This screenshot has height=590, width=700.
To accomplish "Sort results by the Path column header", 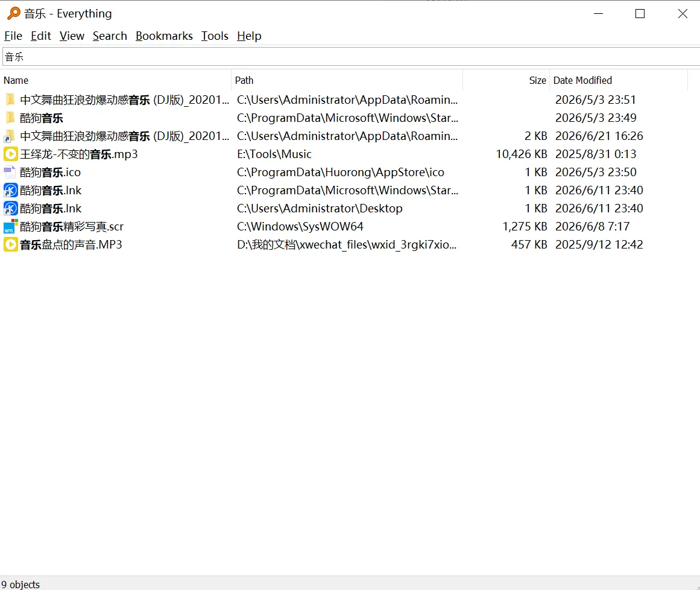I will coord(347,80).
